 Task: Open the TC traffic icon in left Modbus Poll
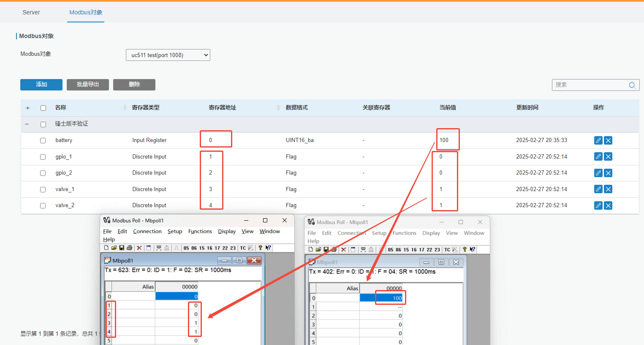243,248
